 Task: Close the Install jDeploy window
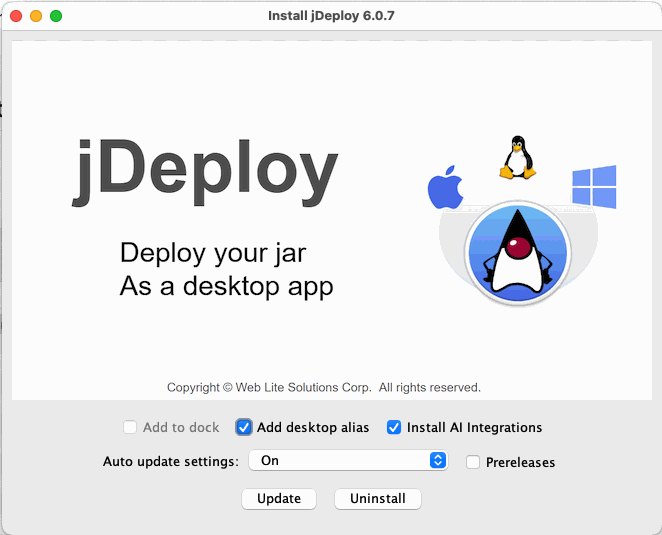16,16
